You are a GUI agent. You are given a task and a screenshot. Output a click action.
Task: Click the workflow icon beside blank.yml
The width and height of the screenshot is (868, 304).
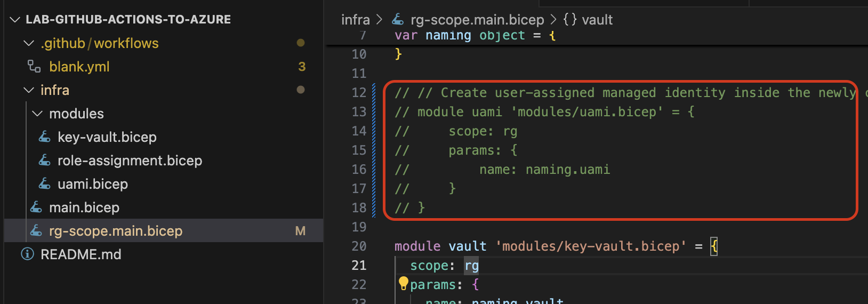[34, 66]
